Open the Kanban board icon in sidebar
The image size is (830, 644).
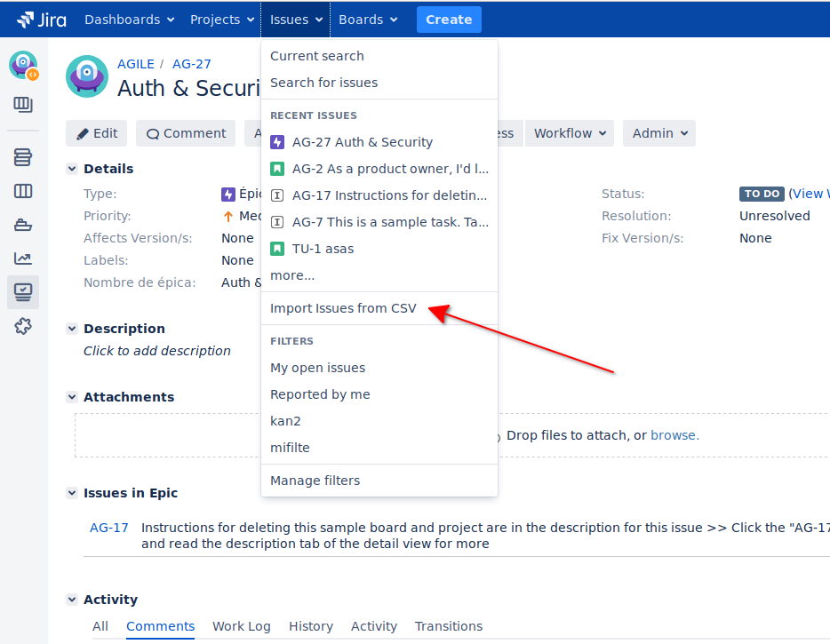23,191
